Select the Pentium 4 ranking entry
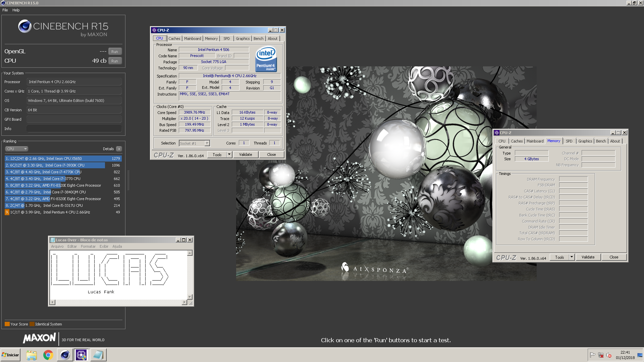Viewport: 644px width, 362px height. coord(63,212)
